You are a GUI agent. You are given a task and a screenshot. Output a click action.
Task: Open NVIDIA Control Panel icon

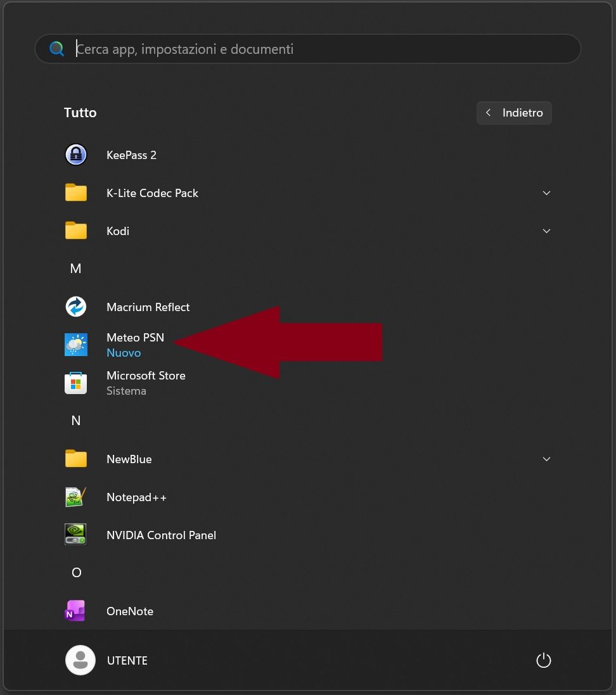pos(76,535)
